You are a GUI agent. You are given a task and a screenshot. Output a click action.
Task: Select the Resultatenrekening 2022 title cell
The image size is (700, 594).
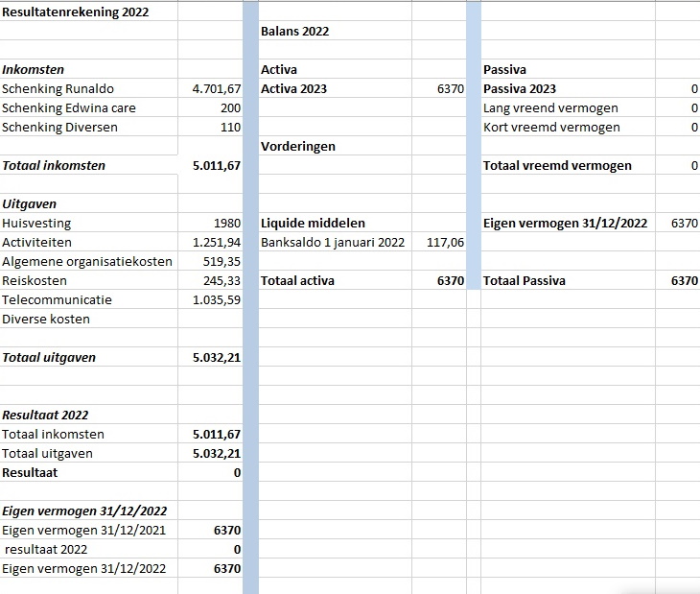point(76,12)
